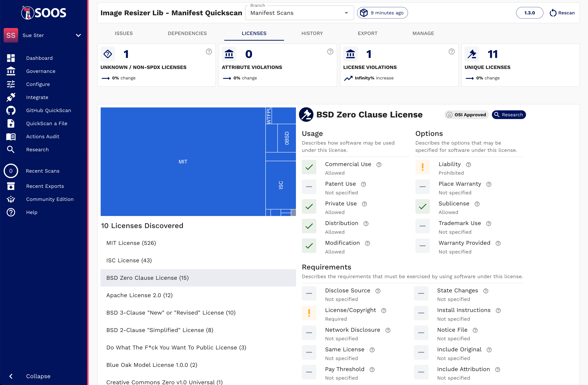This screenshot has height=385, width=588.
Task: Select the MIT block in treemap
Action: pos(183,162)
